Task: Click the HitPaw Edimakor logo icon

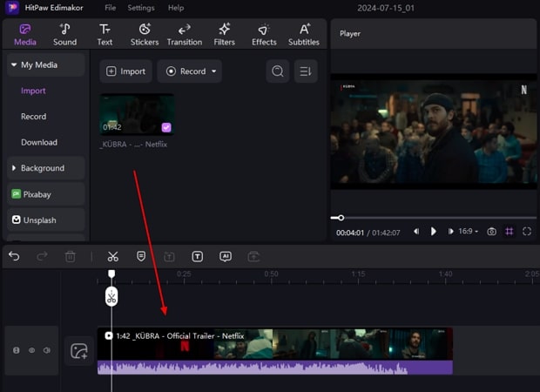Action: click(x=13, y=8)
